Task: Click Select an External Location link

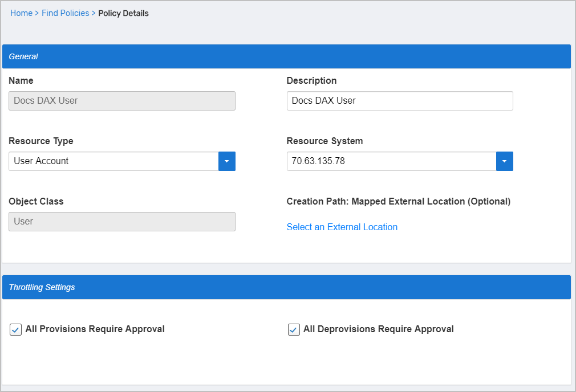Action: point(342,227)
